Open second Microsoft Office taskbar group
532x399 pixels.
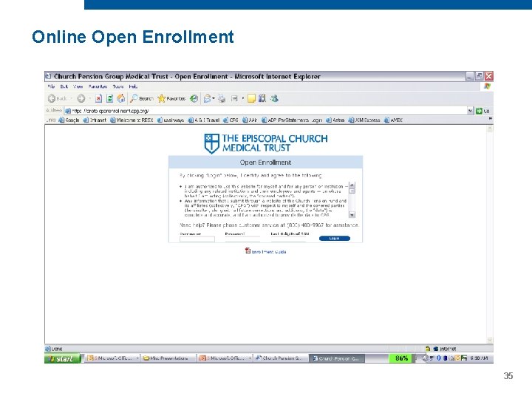point(225,358)
